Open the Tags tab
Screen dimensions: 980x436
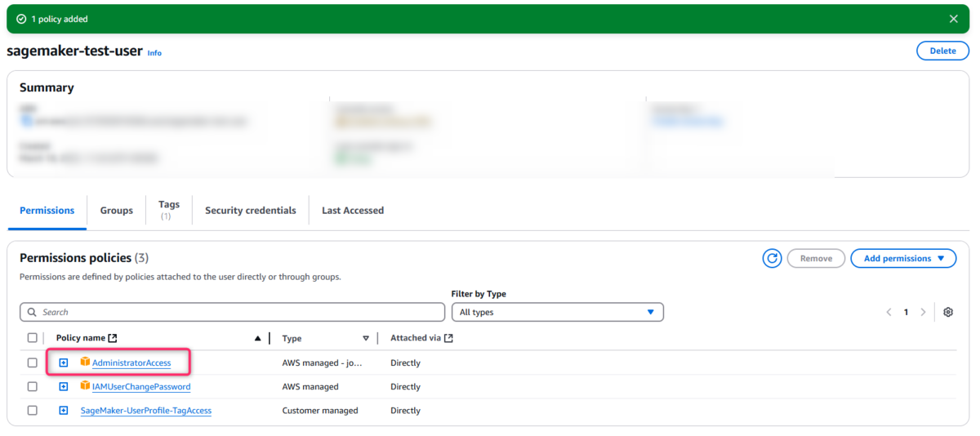[x=169, y=209]
